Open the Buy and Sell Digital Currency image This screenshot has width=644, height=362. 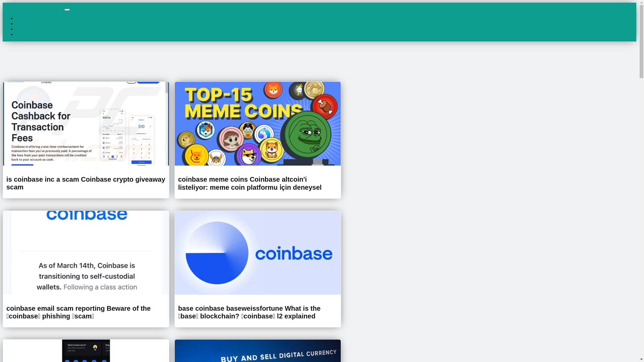point(258,351)
